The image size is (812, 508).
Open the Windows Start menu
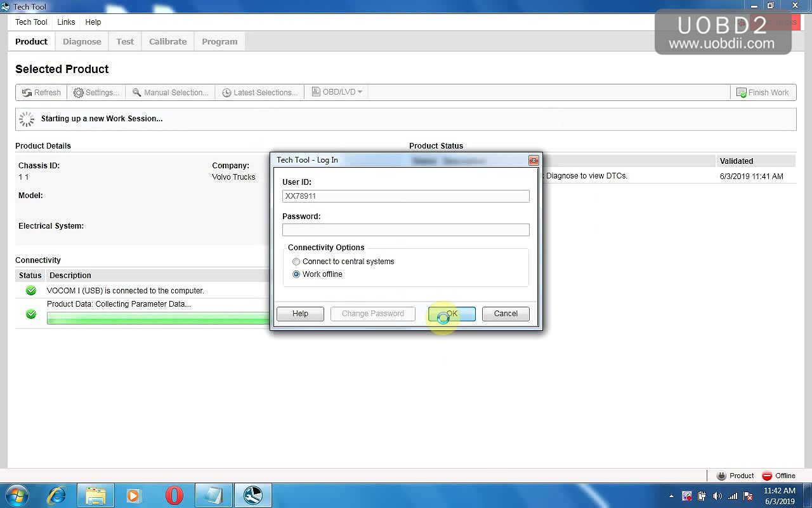tap(16, 495)
